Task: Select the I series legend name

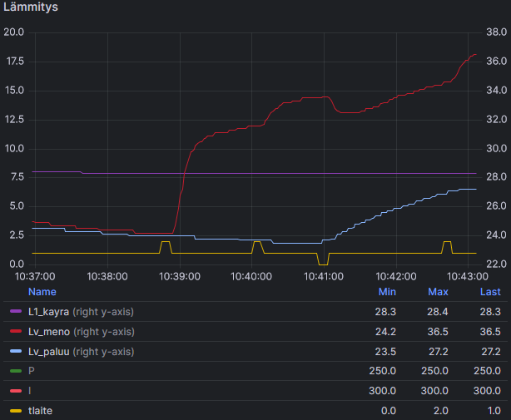Action: click(30, 390)
